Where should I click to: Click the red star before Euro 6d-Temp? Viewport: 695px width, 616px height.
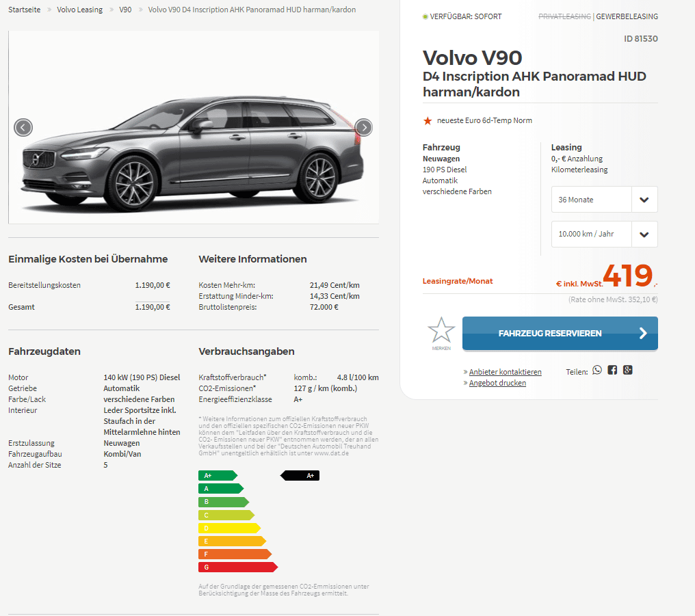click(428, 120)
